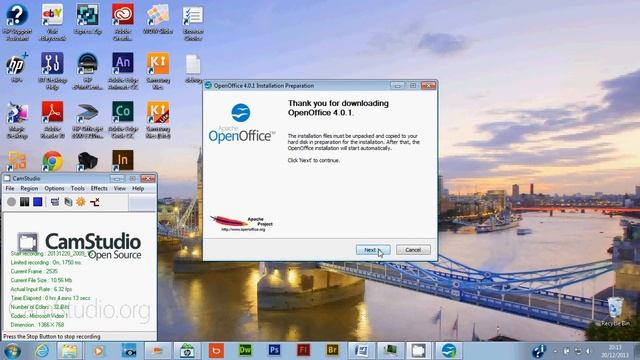The width and height of the screenshot is (640, 360).
Task: Open CamStudio's Help menu
Action: coord(138,188)
